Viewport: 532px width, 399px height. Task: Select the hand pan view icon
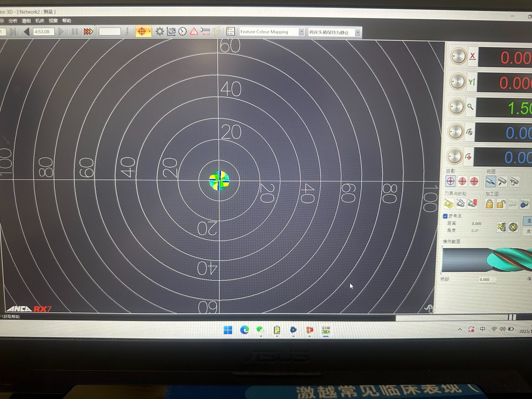coord(514,182)
